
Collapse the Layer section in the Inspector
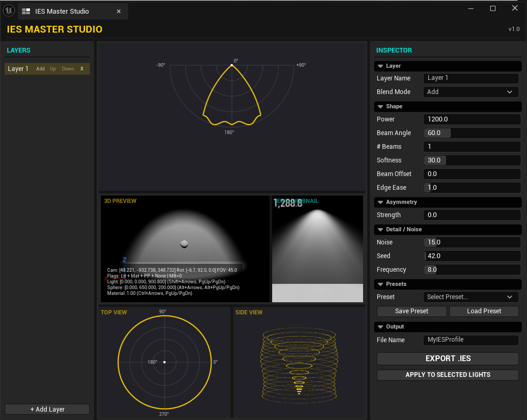[380, 66]
